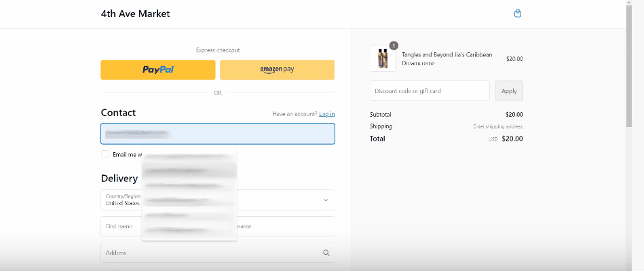The image size is (644, 271).
Task: Click the Delivery section heading
Action: [119, 178]
